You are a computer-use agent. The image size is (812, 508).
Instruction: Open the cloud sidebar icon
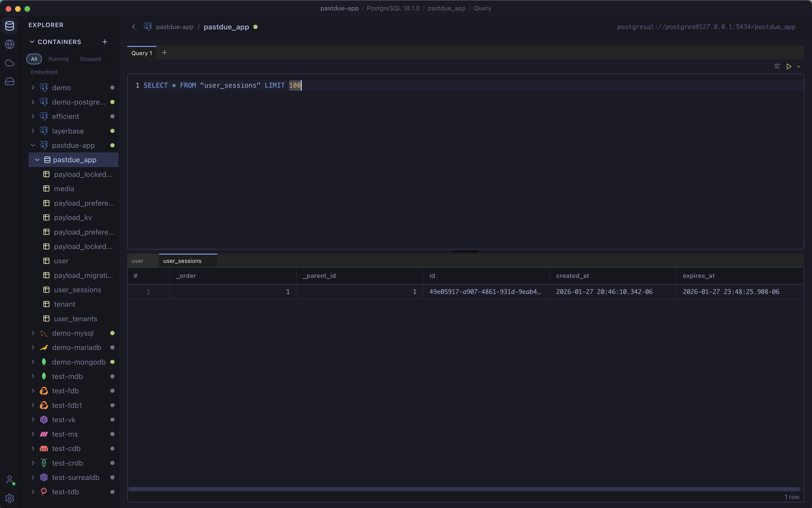click(x=10, y=63)
